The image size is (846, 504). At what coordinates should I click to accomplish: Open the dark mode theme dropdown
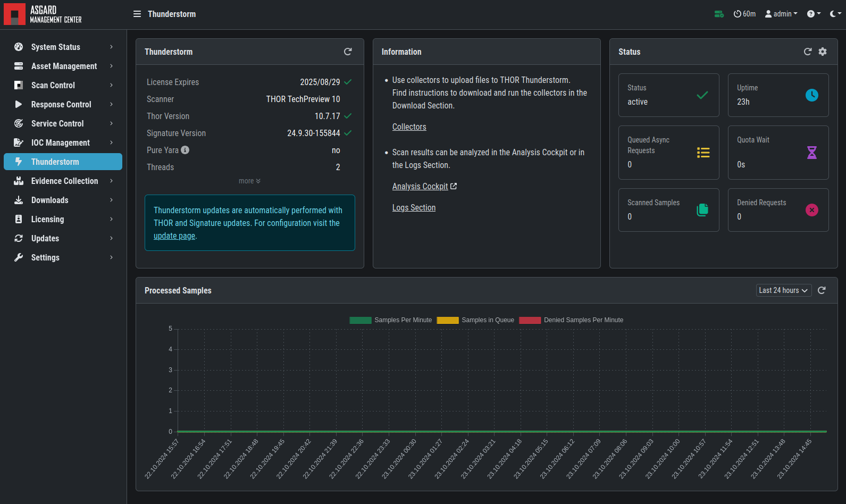[835, 14]
